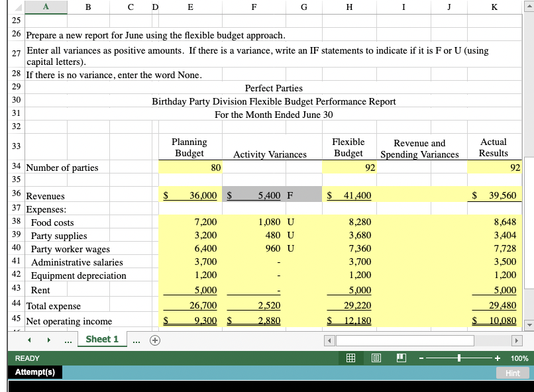Open the ellipsis after Sheet 1 tab
This screenshot has height=392, width=534.
pyautogui.click(x=136, y=339)
